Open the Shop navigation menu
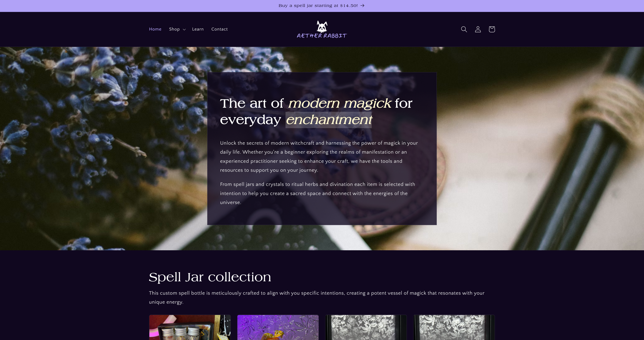Viewport: 644px width, 340px height. [x=177, y=29]
